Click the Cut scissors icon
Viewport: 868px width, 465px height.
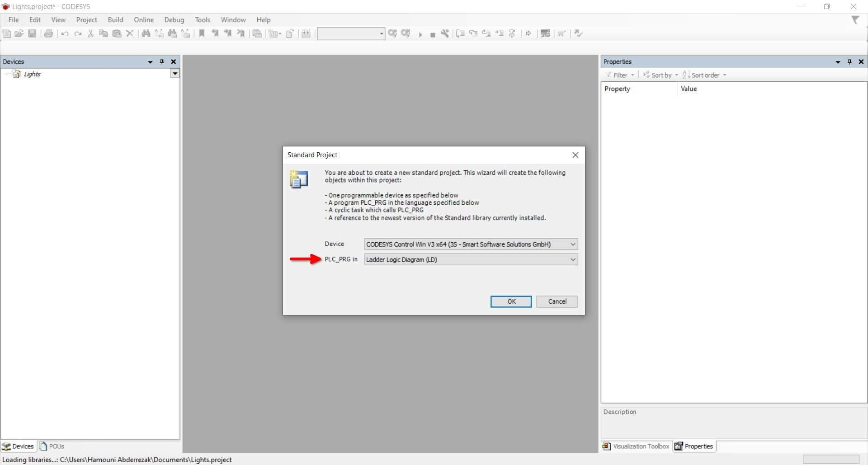pos(90,33)
